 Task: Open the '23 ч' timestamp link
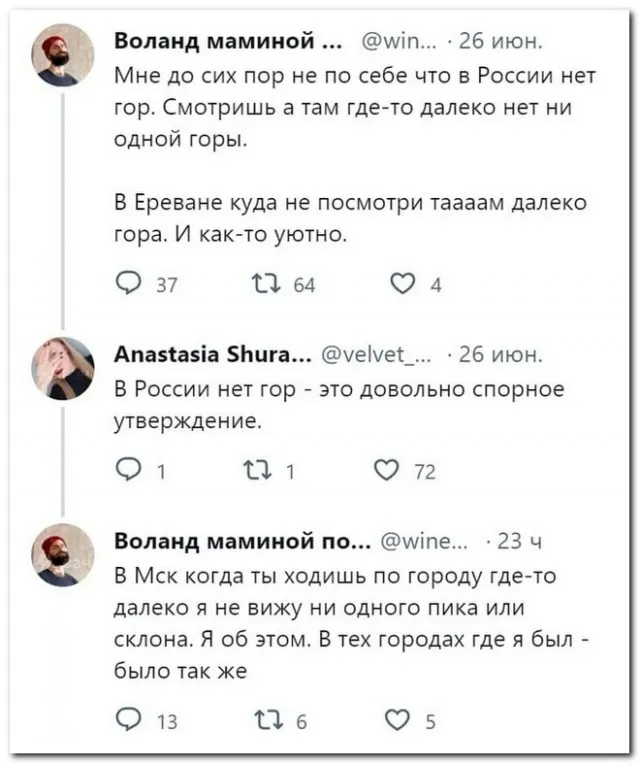519,542
